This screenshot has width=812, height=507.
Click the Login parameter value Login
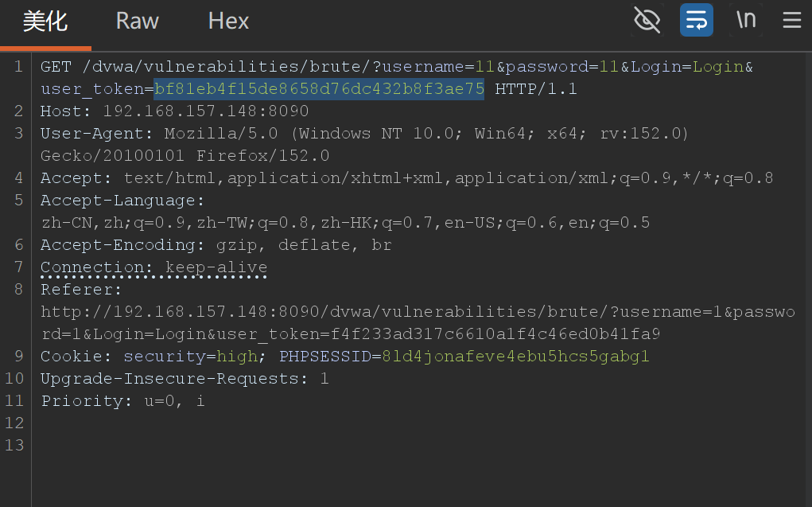click(x=718, y=66)
